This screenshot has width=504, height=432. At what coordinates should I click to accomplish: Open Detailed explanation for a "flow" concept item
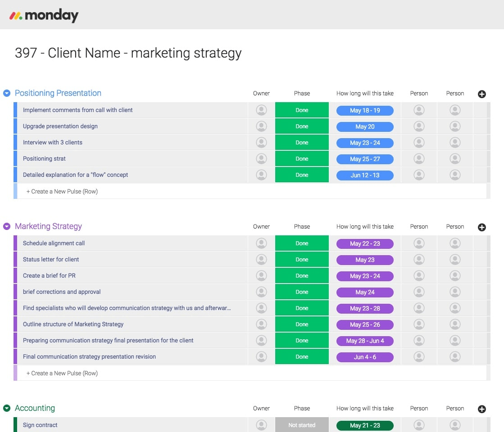click(x=76, y=175)
